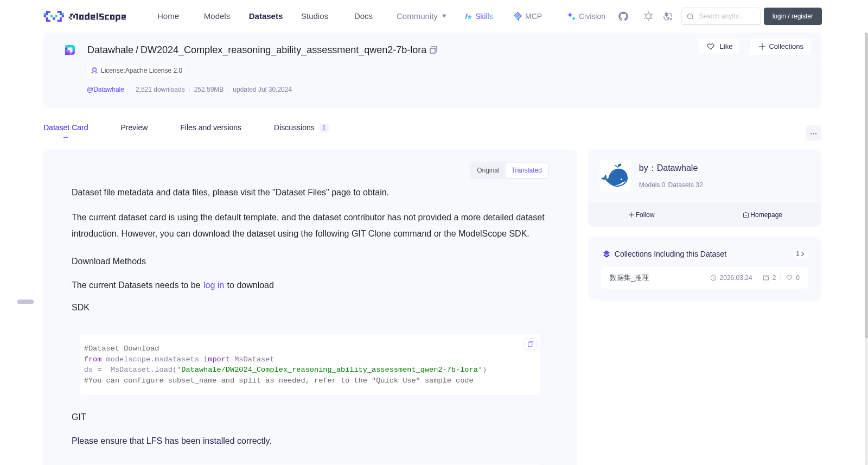Click the heart icon on Like
868x465 pixels.
[711, 47]
